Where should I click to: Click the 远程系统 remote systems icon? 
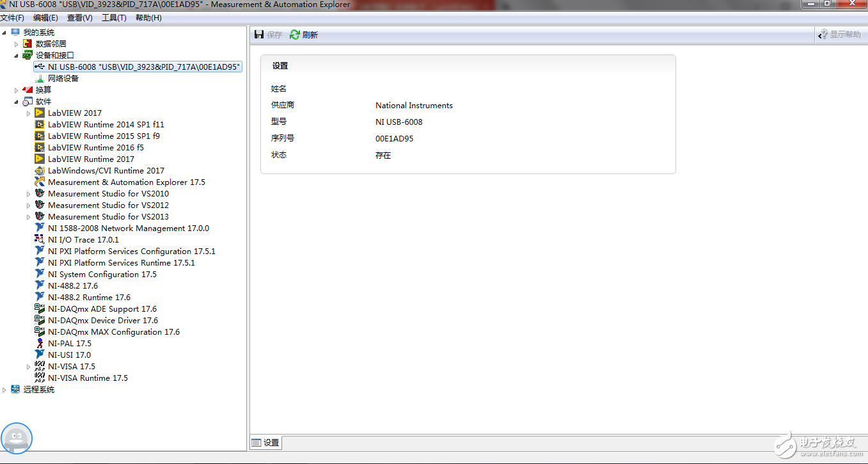coord(15,390)
